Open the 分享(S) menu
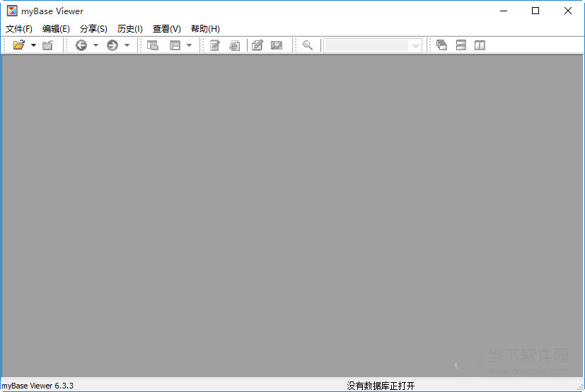Screen dimensions: 585x392 [93, 29]
